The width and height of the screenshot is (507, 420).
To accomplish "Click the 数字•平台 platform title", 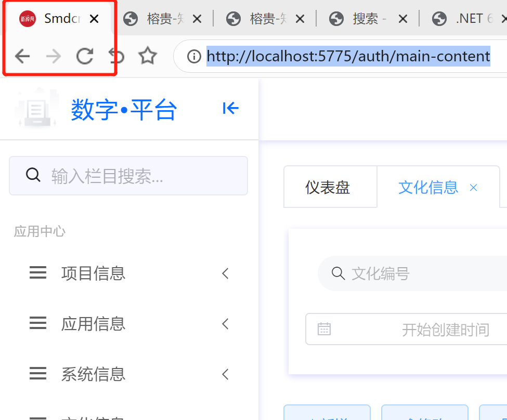I will click(124, 110).
